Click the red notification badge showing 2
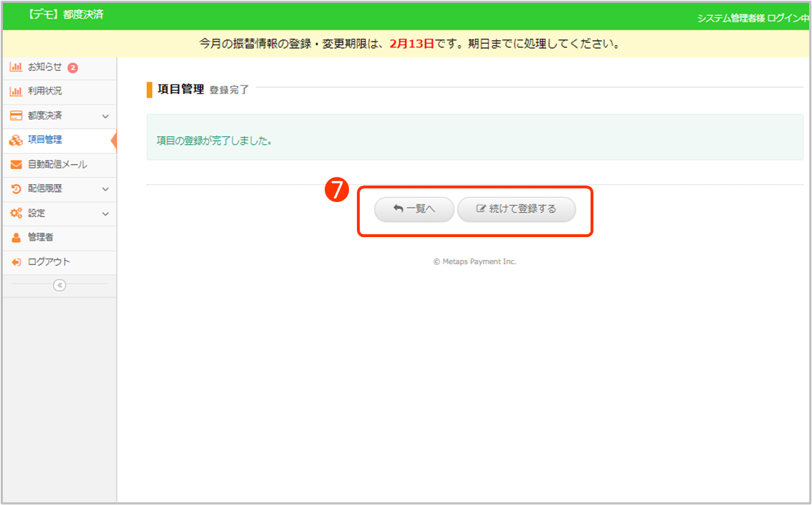812x505 pixels. [x=72, y=68]
